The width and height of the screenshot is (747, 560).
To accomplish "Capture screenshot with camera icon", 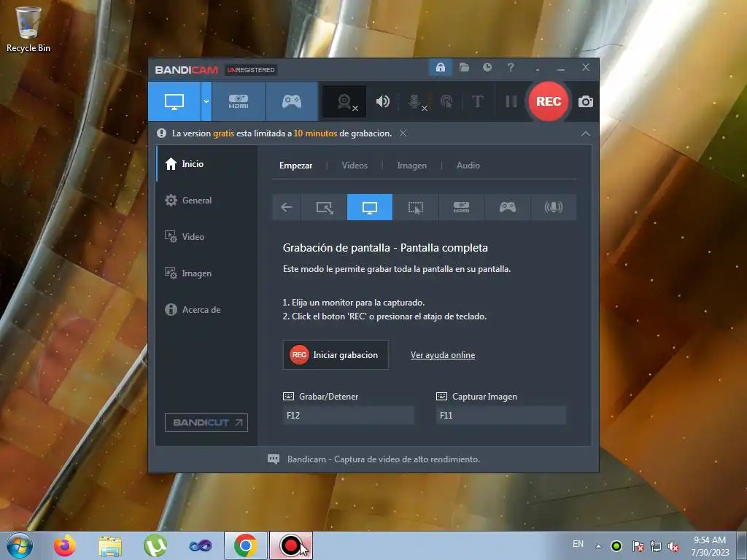I will pos(586,101).
